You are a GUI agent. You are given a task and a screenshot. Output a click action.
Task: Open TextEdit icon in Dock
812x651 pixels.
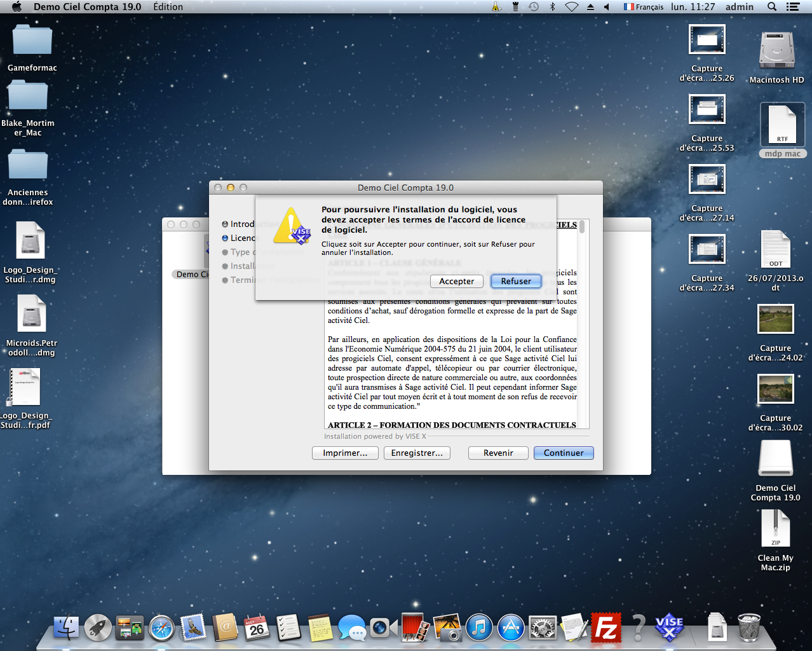pos(574,628)
